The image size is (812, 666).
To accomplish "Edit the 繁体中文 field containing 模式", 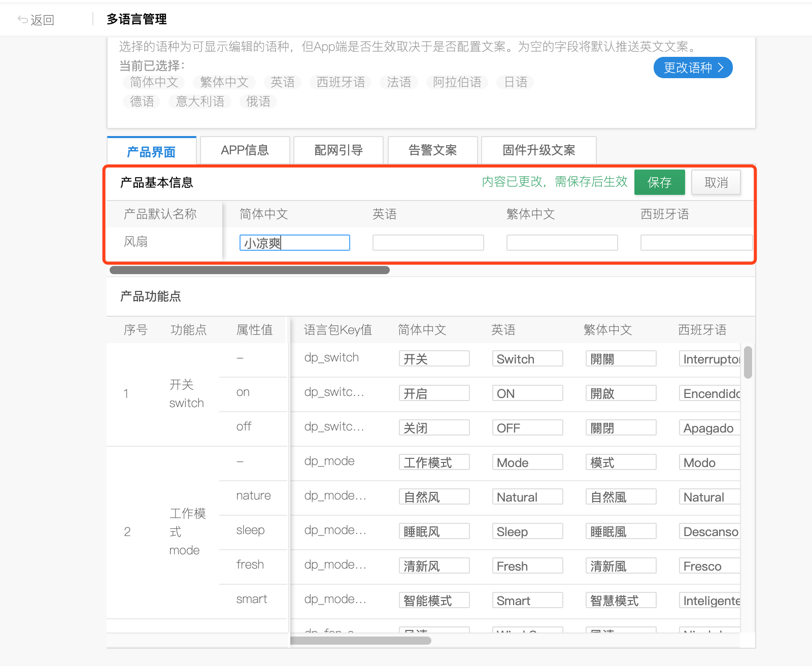I will [621, 462].
